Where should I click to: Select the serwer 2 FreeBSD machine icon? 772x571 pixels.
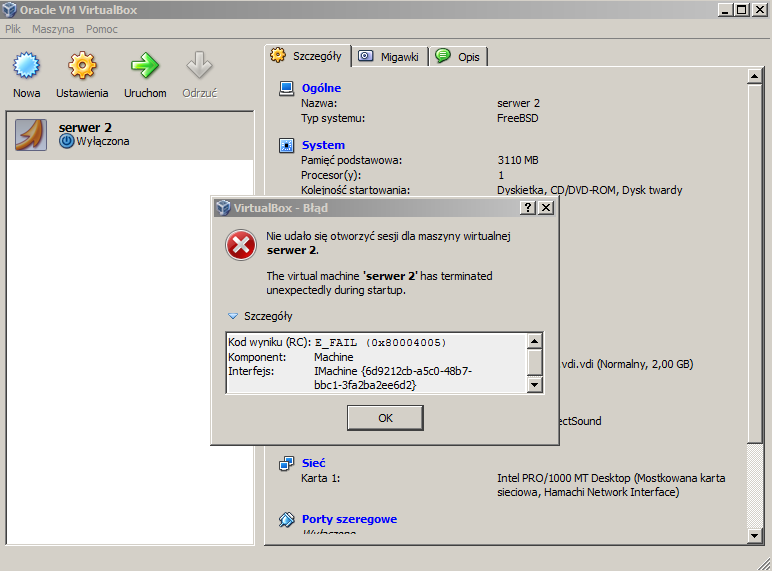coord(31,134)
